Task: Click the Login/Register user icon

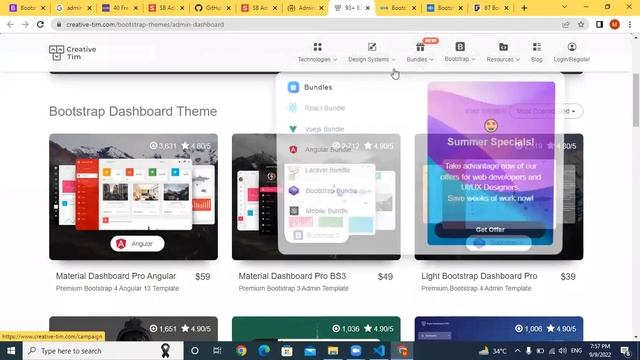Action: pos(572,47)
